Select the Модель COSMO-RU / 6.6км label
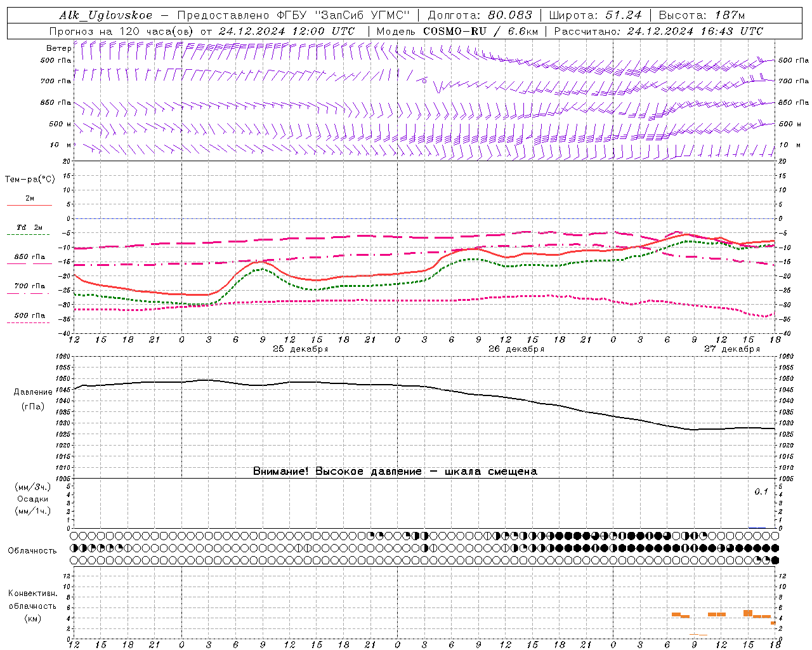The width and height of the screenshot is (812, 650). 457,31
